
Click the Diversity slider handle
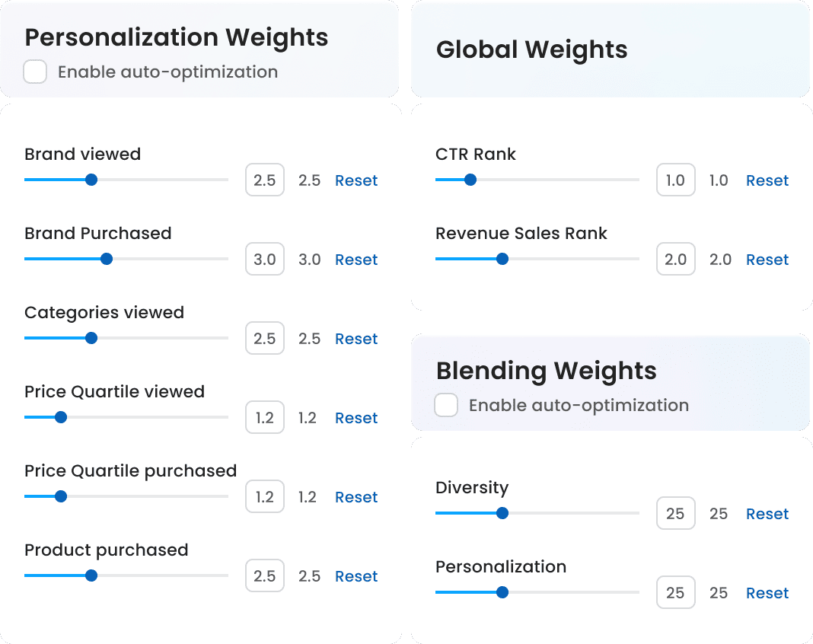502,513
